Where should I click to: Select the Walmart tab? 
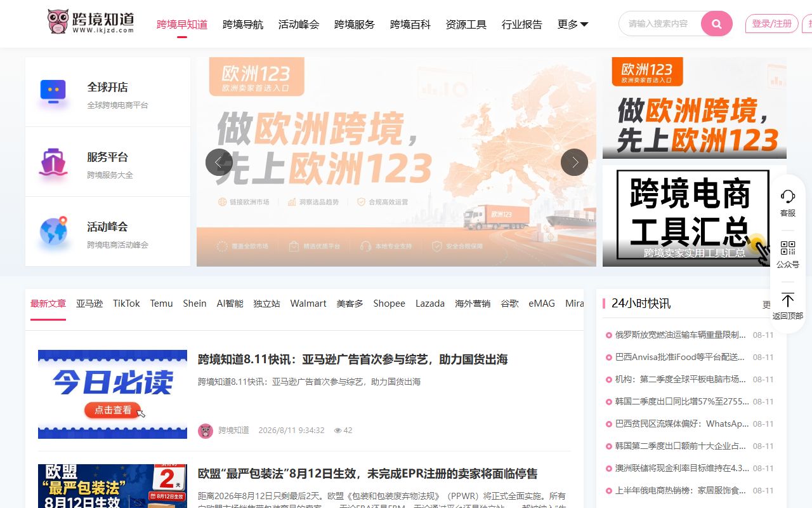click(x=308, y=304)
